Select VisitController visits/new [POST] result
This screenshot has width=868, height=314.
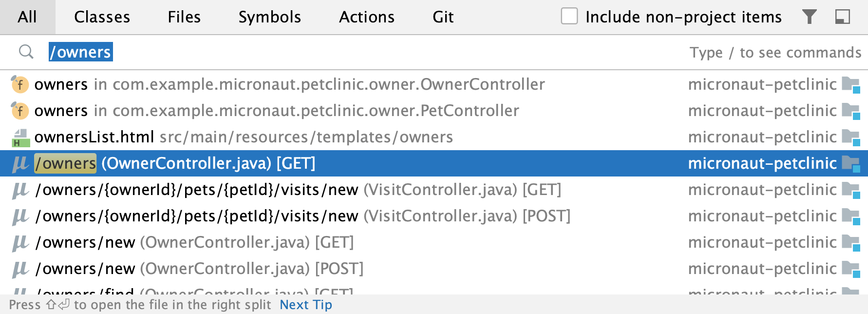pyautogui.click(x=434, y=216)
